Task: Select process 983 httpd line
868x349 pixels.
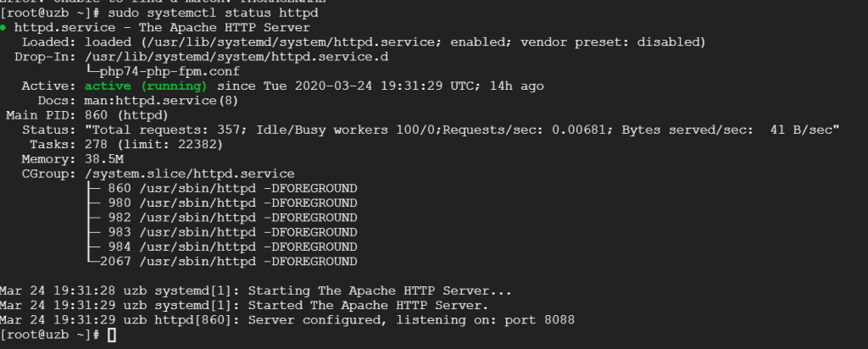Action: point(231,232)
